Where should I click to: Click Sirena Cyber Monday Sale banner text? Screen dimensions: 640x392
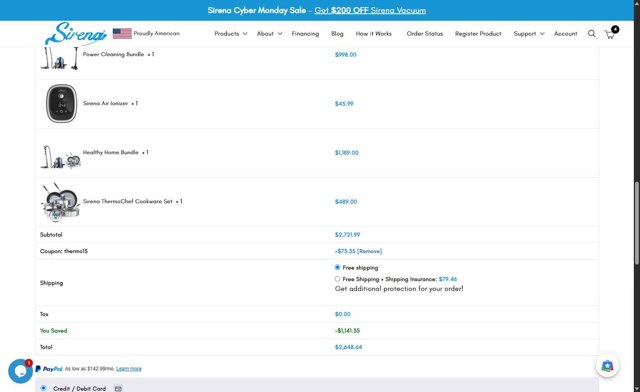[257, 10]
